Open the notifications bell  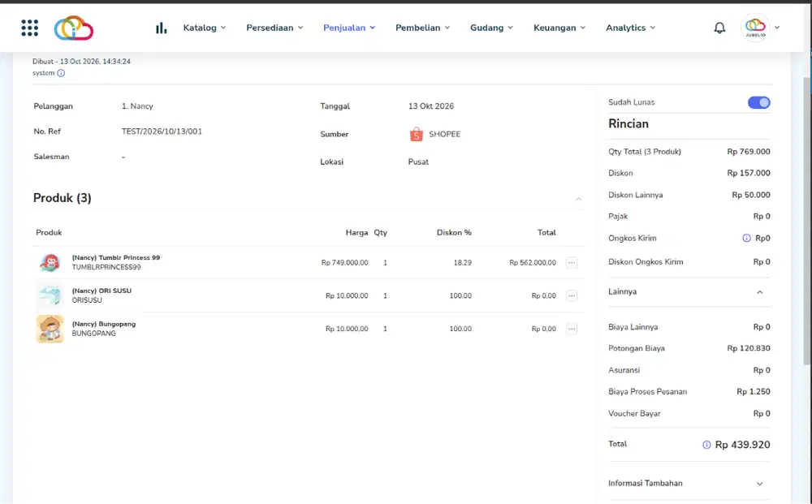[x=719, y=28]
